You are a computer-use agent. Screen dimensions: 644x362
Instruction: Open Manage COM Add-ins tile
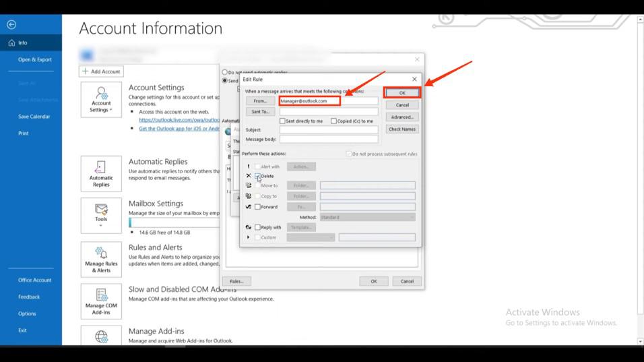[101, 301]
